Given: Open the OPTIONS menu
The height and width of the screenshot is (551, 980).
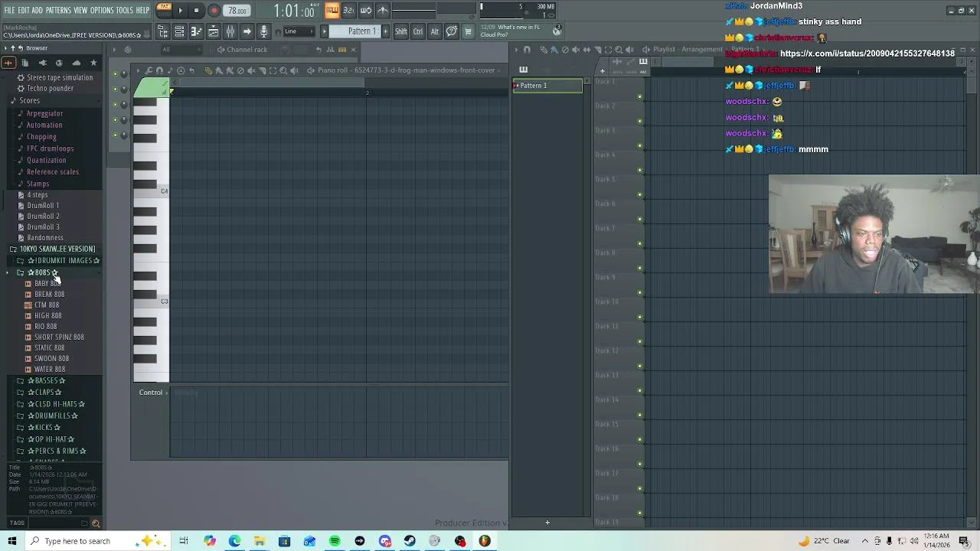Looking at the screenshot, I should [102, 11].
